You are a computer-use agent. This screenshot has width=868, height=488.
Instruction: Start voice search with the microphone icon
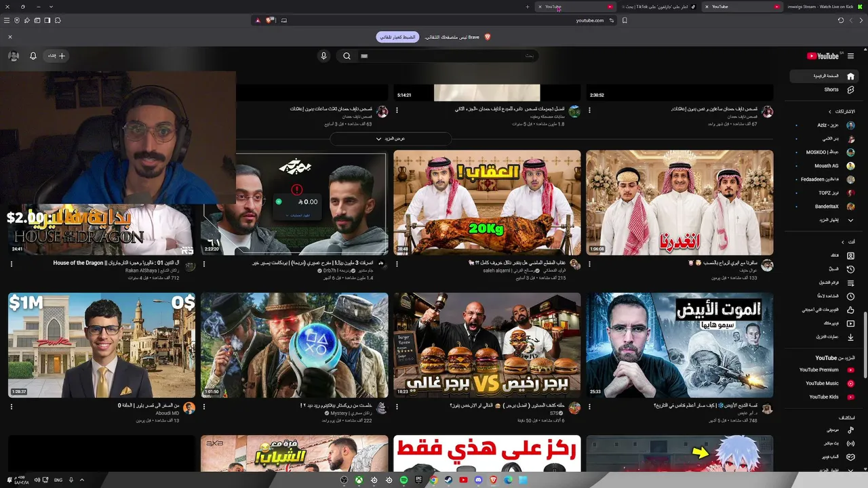click(x=323, y=56)
